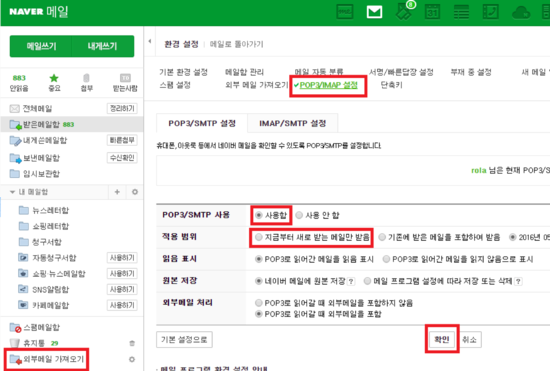
Task: Click 기본 설정으로 reset button
Action: 184,340
